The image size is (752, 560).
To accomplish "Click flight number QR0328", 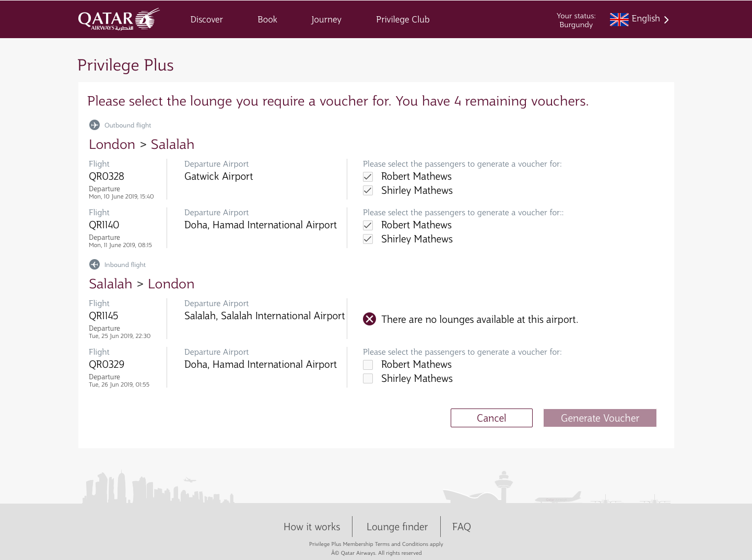I will 107,177.
